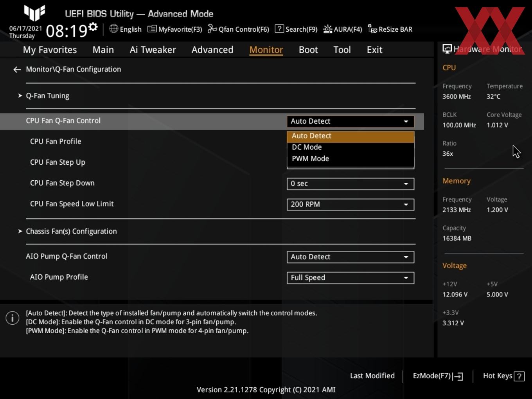This screenshot has width=532, height=399.
Task: Click the EzMode exit arrow icon
Action: pyautogui.click(x=458, y=376)
